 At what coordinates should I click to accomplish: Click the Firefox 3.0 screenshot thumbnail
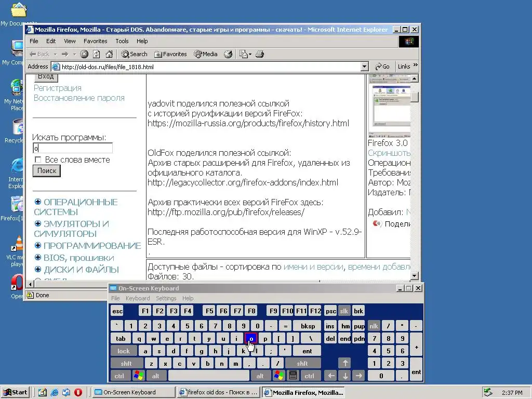pos(389,105)
